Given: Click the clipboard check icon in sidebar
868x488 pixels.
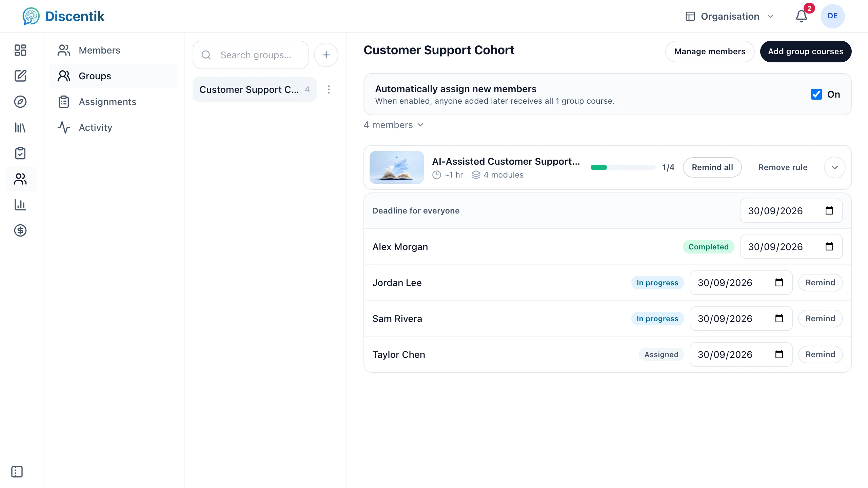Looking at the screenshot, I should [x=20, y=153].
